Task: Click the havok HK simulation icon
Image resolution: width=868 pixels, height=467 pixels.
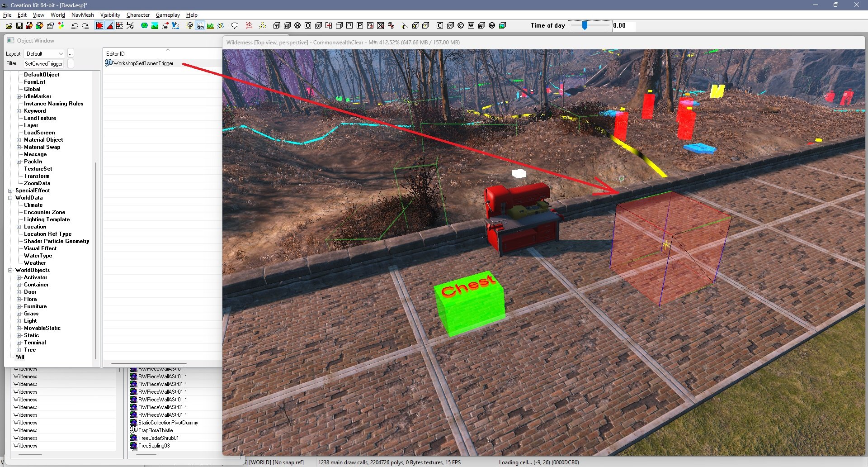Action: tap(165, 26)
